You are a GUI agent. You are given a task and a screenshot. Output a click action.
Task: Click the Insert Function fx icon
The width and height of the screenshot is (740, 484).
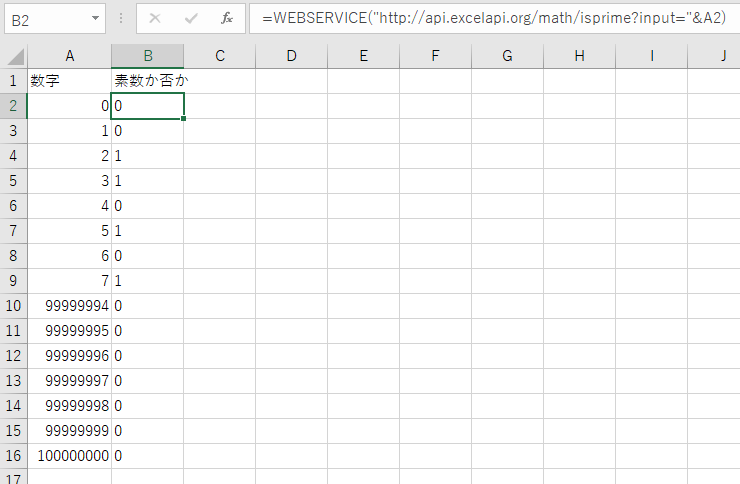227,18
